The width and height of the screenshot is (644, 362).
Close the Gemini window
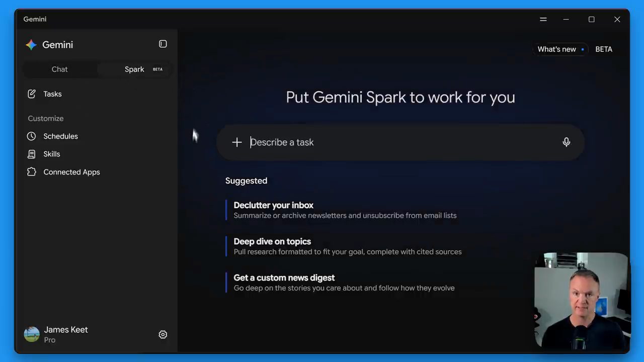click(617, 19)
